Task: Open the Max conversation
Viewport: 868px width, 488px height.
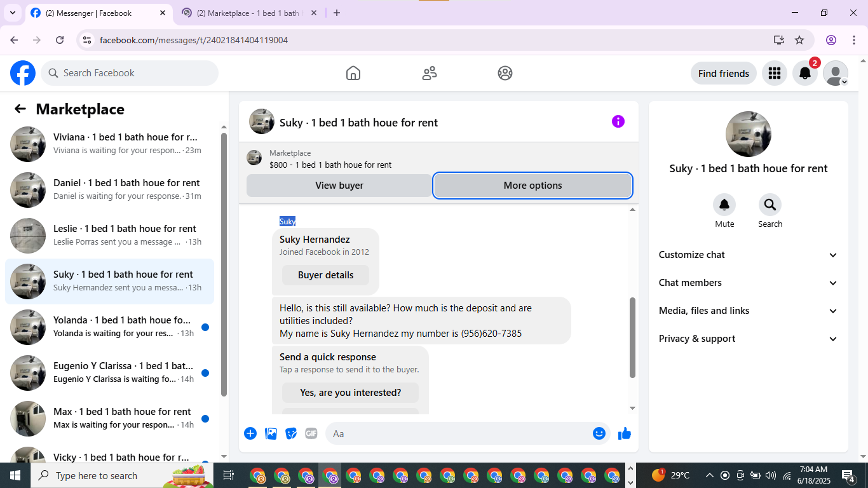Action: click(x=110, y=419)
